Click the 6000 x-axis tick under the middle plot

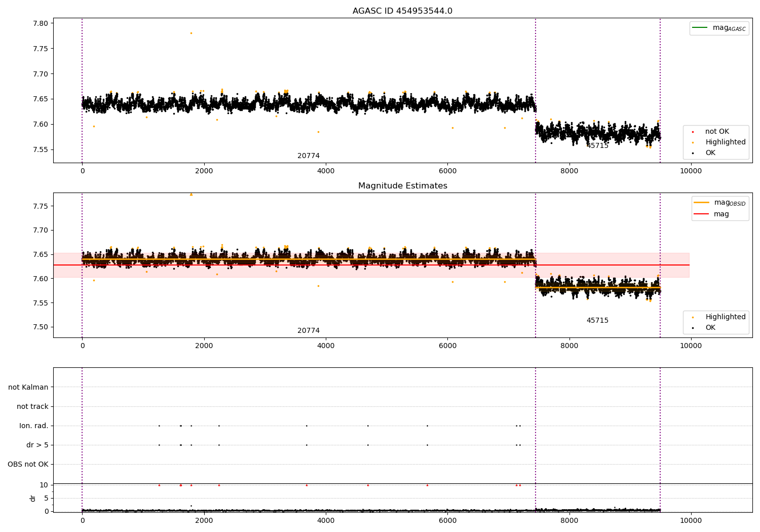tap(447, 346)
